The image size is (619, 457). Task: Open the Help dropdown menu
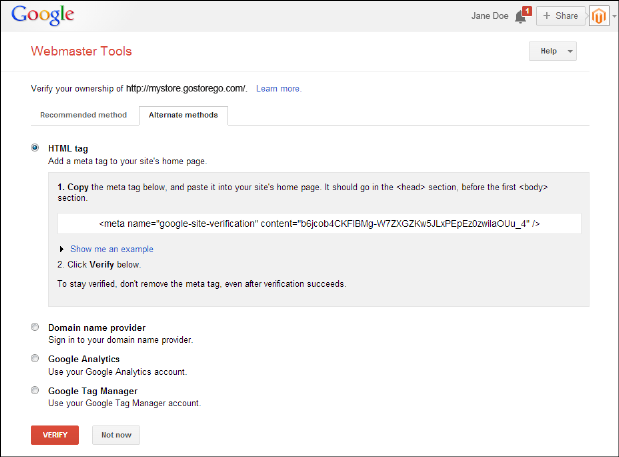coord(553,51)
